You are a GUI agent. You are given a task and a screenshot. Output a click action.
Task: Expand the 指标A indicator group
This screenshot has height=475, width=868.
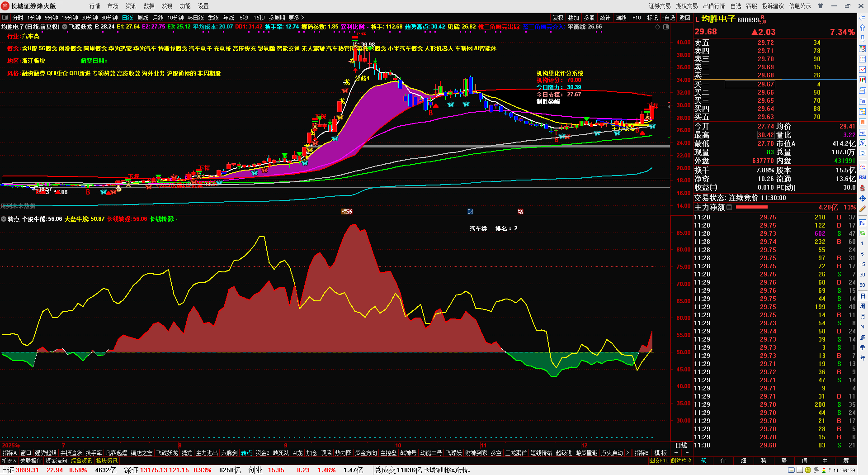tap(9, 453)
